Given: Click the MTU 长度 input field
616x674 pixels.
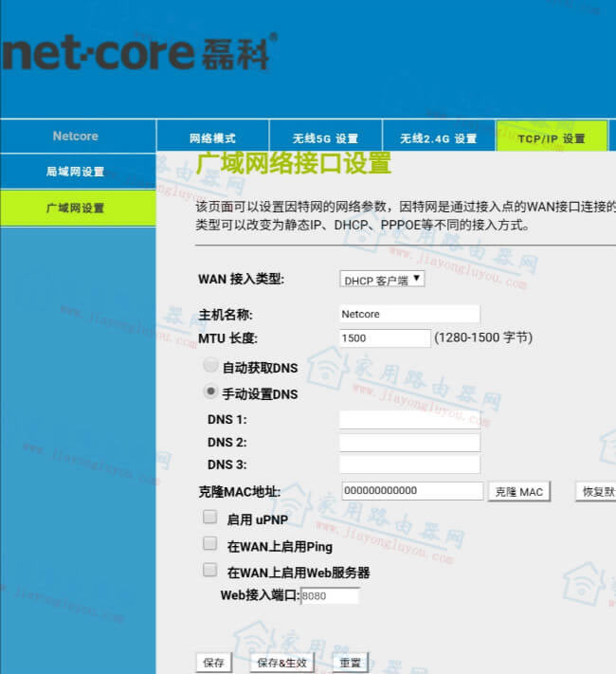Looking at the screenshot, I should [385, 338].
